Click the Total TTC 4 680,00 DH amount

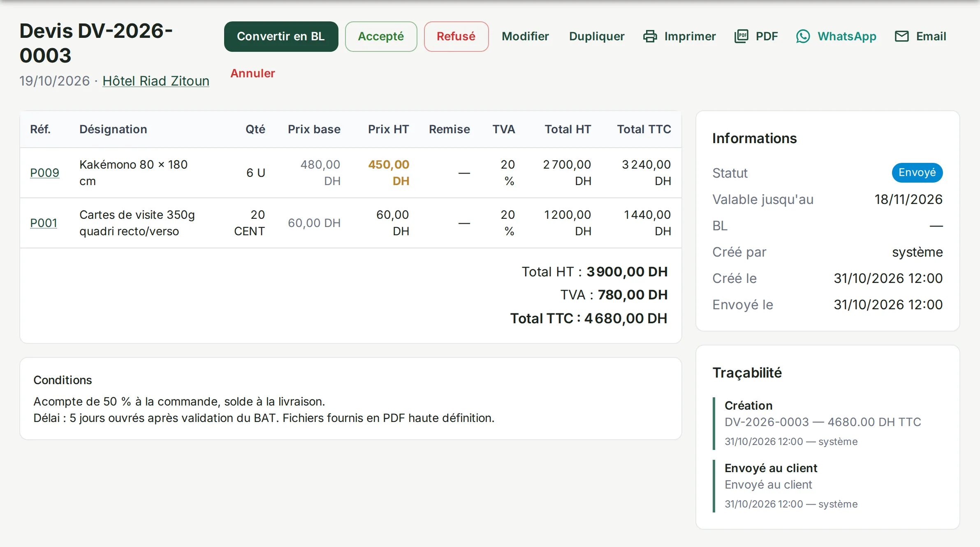pos(626,318)
